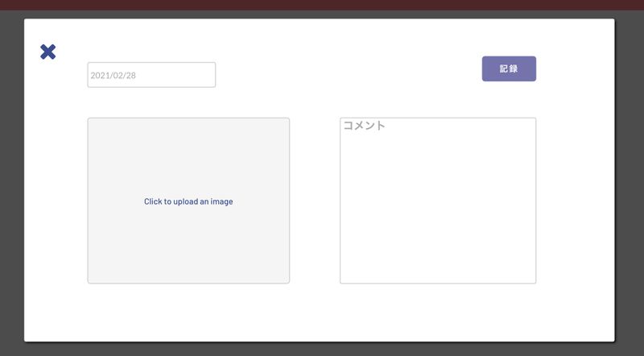
Task: Save the entry with the 記録 button
Action: click(509, 69)
